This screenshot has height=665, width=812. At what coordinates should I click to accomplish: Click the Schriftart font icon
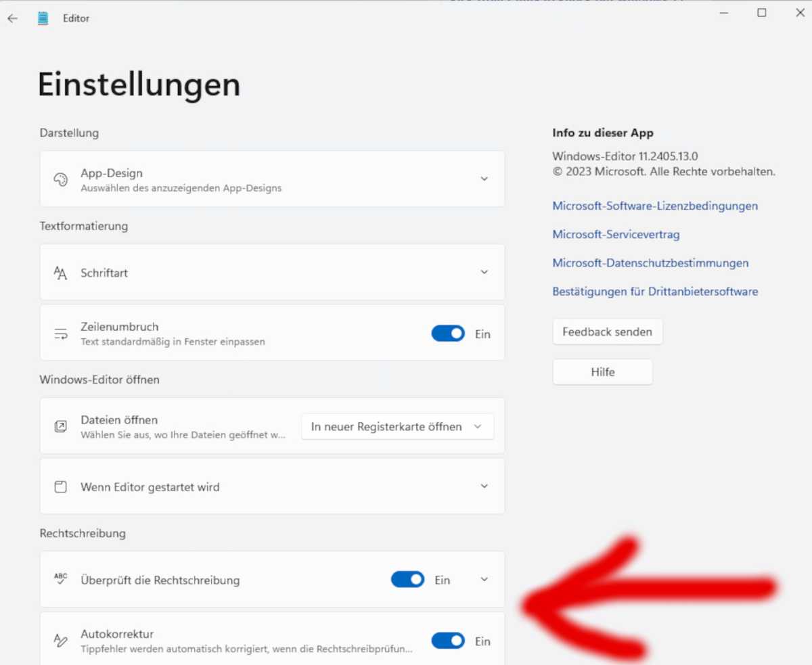[x=60, y=273]
